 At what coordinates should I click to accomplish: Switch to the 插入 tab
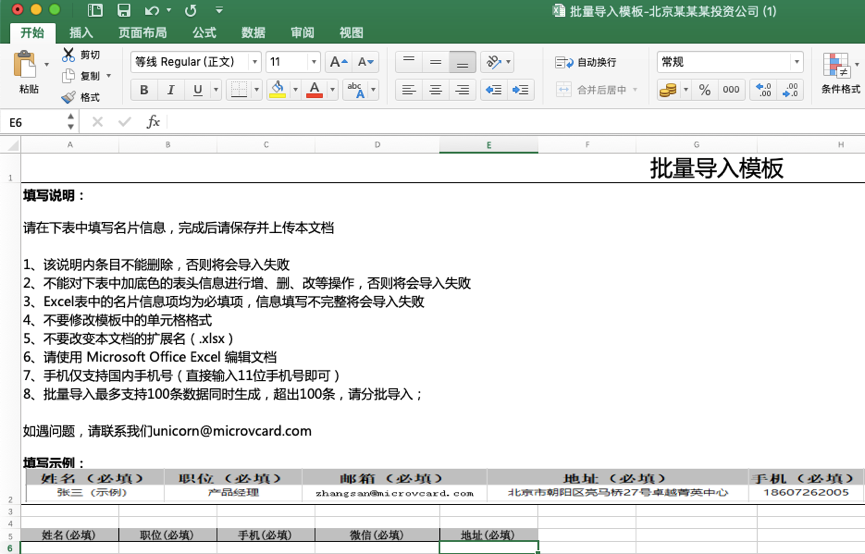pos(81,33)
